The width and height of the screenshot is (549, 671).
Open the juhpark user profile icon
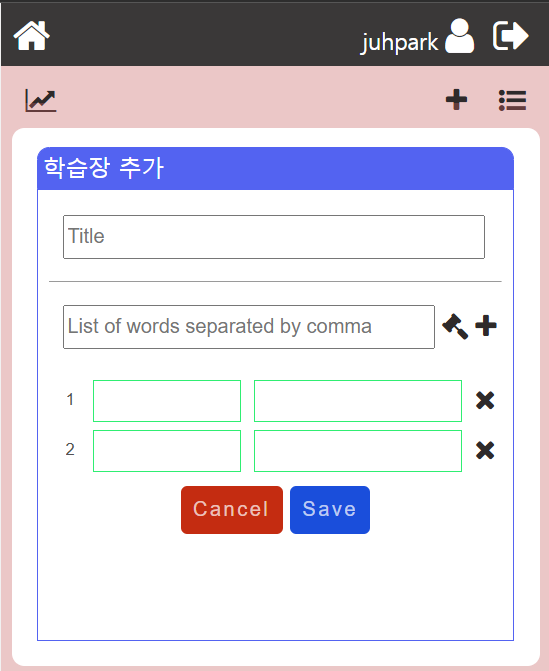point(460,36)
